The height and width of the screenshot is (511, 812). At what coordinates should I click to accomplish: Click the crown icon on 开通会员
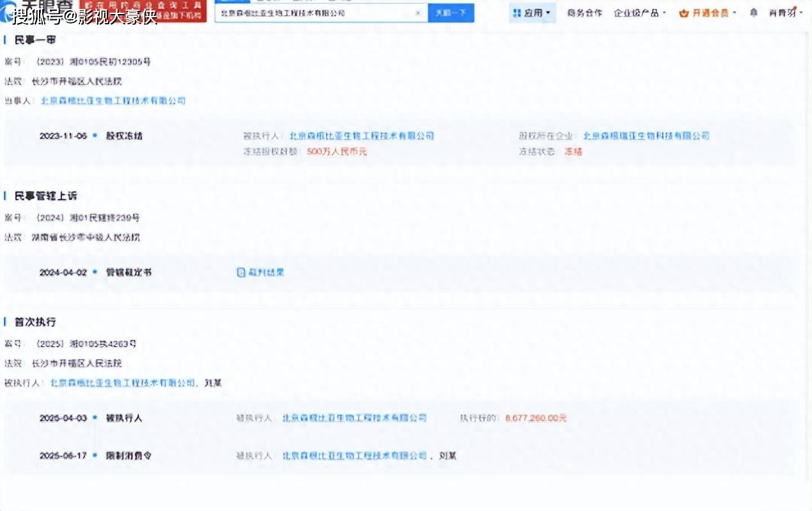(683, 11)
